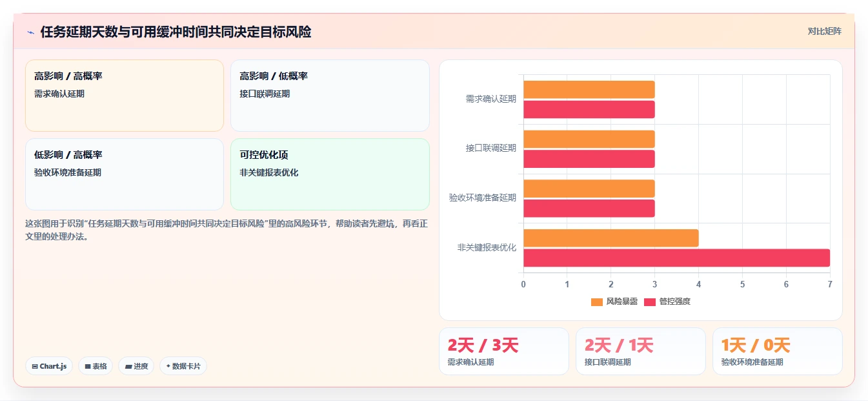Click the 对比矩阵 label in header

[x=824, y=31]
